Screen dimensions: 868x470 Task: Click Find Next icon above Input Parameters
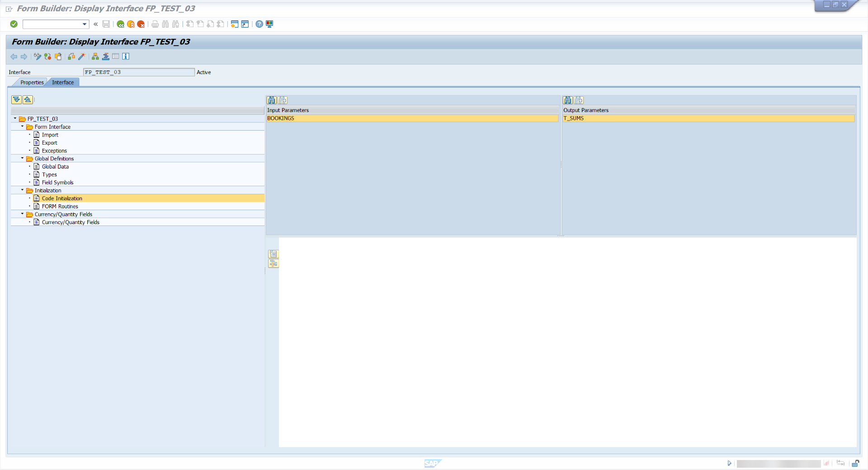283,100
